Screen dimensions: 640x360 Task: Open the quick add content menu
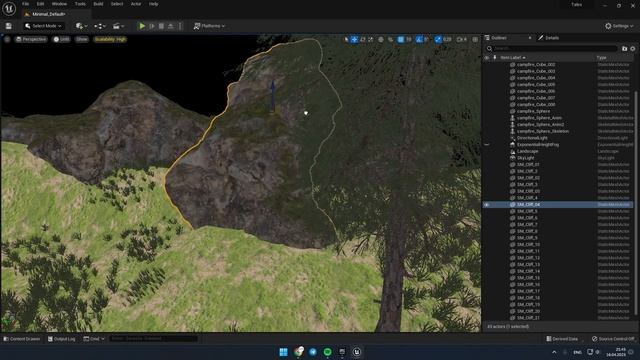coord(81,26)
